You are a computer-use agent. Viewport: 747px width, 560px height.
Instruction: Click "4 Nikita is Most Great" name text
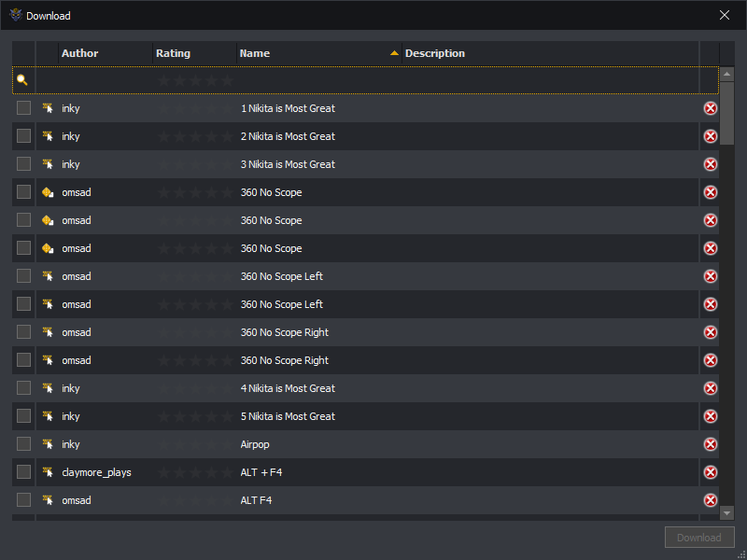(x=288, y=388)
